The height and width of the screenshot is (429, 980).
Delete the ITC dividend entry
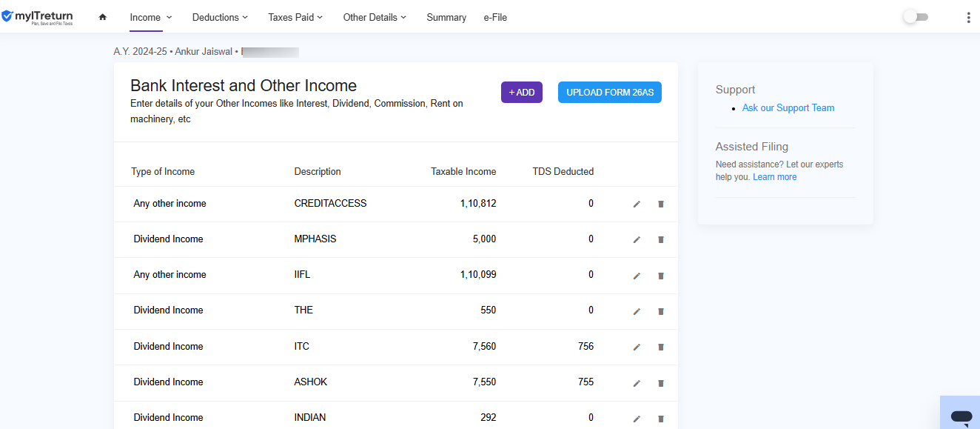click(x=661, y=347)
